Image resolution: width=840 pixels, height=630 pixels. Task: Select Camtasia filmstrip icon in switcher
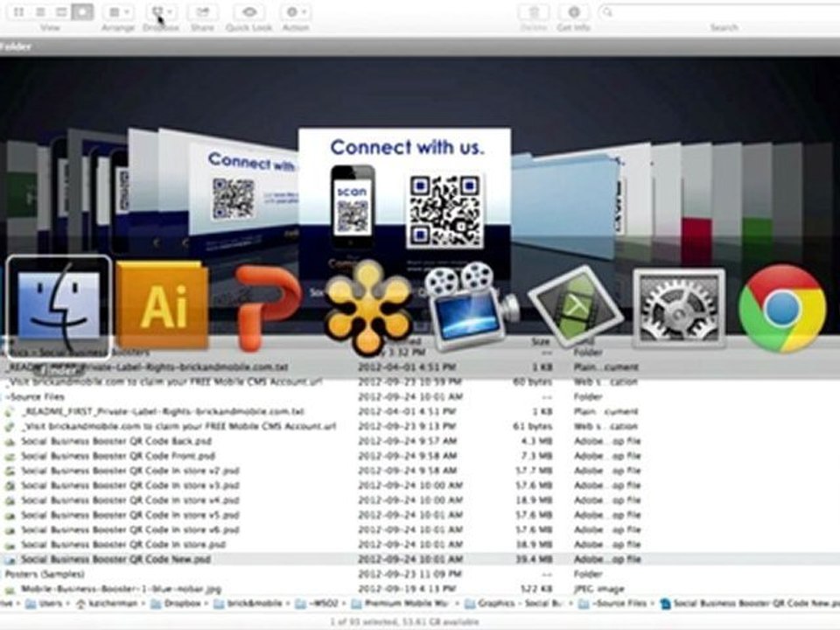[x=576, y=307]
